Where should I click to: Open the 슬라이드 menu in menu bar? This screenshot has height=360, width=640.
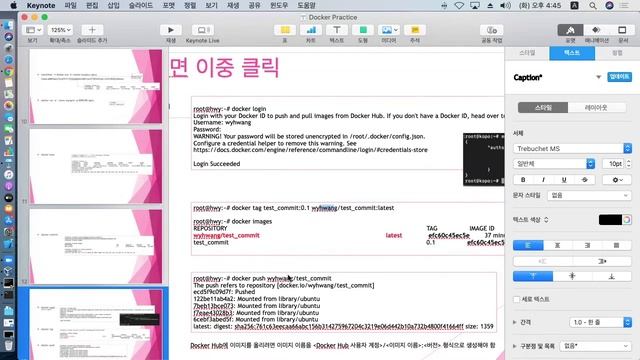pos(141,5)
